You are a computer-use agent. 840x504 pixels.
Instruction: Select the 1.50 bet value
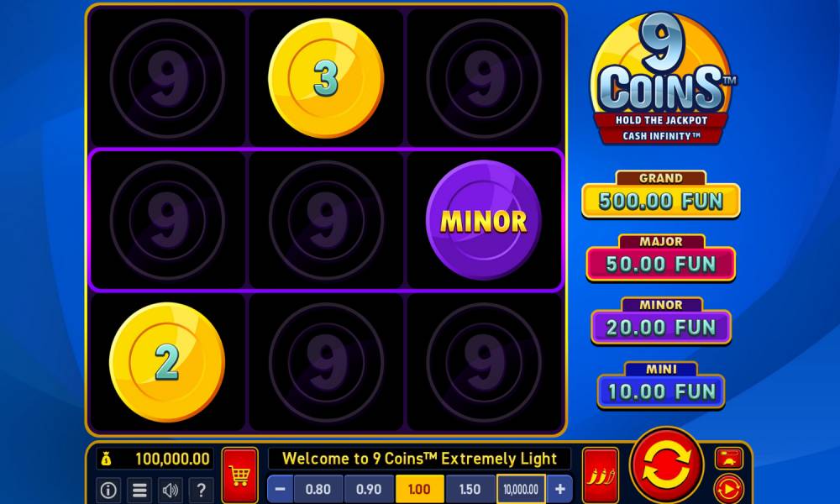pos(470,489)
